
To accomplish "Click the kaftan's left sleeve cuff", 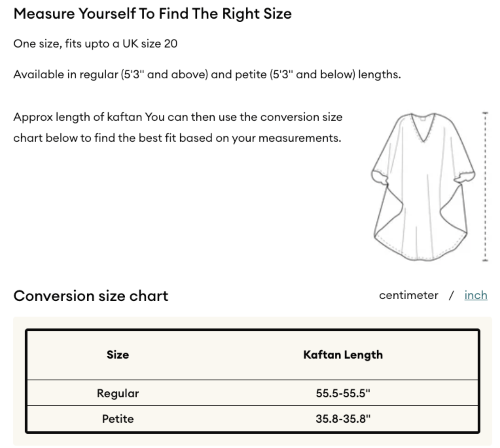I will 380,177.
